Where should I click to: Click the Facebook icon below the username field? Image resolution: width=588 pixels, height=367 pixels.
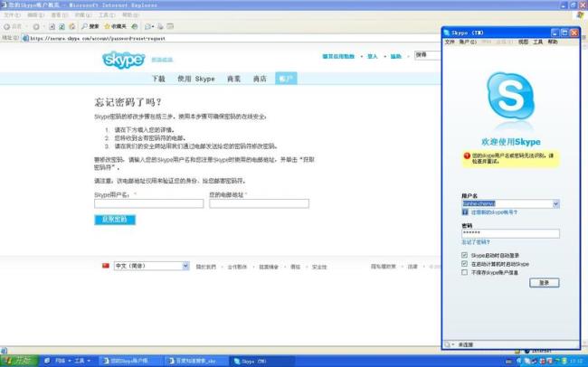point(465,212)
